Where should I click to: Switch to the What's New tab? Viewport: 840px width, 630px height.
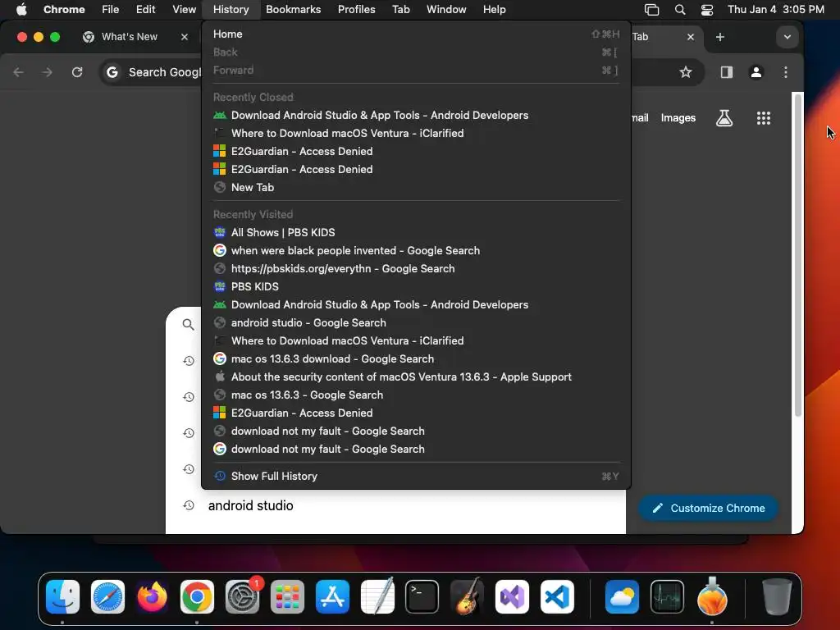tap(129, 37)
